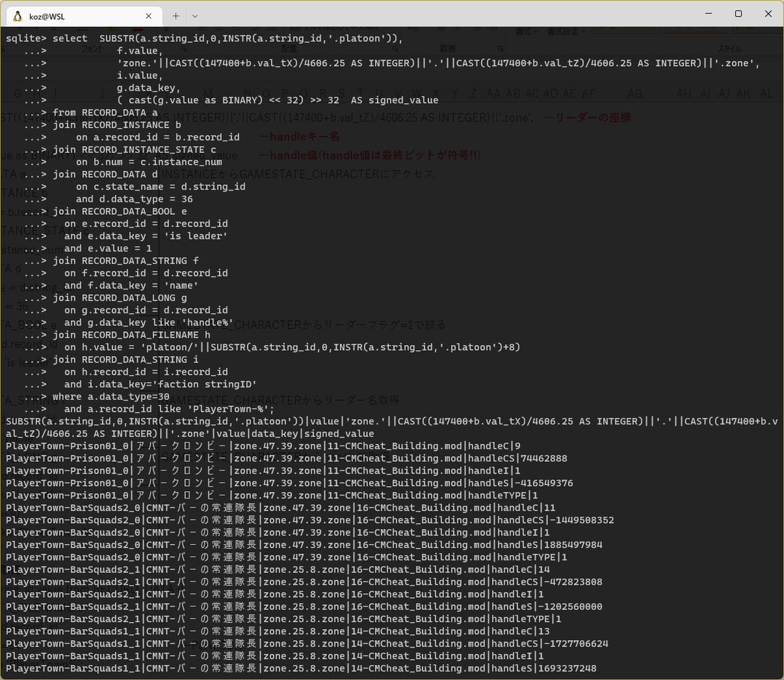Click BarSquads2_0 row with value -1449508352

310,521
